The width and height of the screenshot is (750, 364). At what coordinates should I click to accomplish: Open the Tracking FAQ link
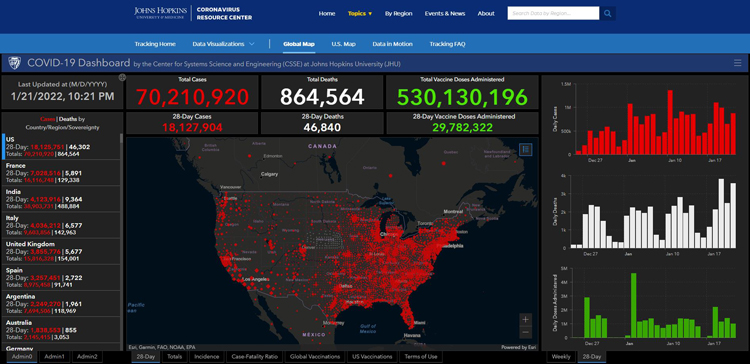click(x=447, y=44)
